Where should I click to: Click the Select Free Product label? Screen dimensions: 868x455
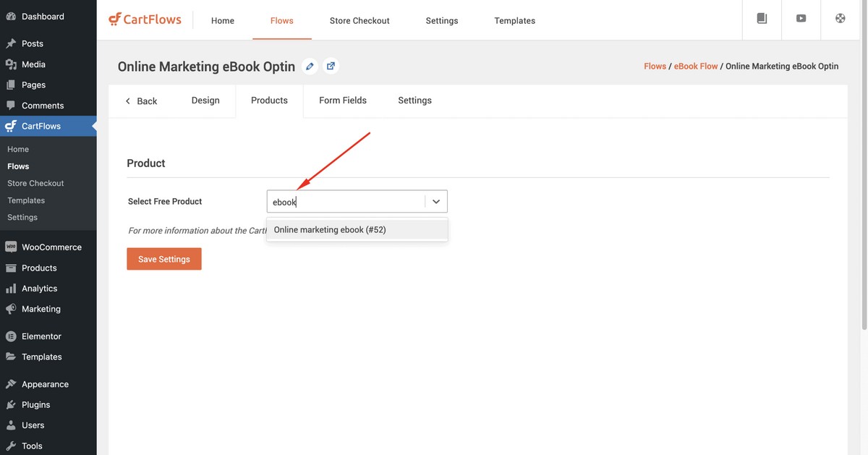point(165,201)
